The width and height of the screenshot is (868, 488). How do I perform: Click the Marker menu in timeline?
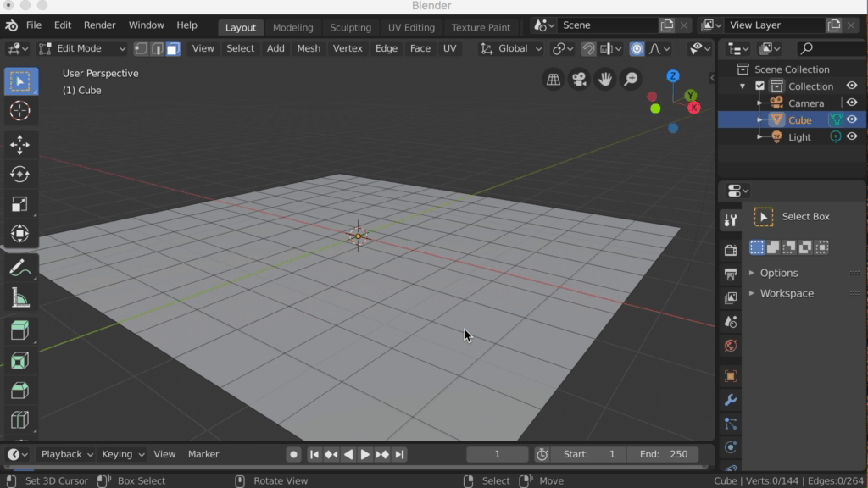203,454
